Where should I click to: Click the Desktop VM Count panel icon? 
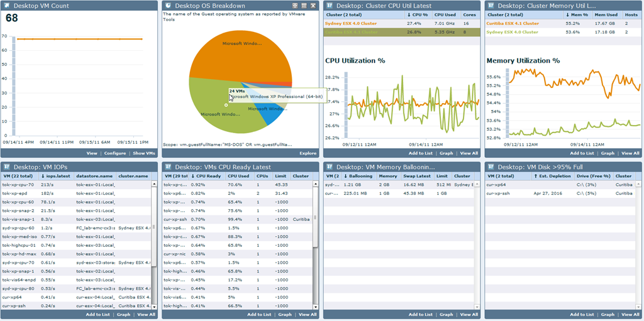[x=6, y=6]
